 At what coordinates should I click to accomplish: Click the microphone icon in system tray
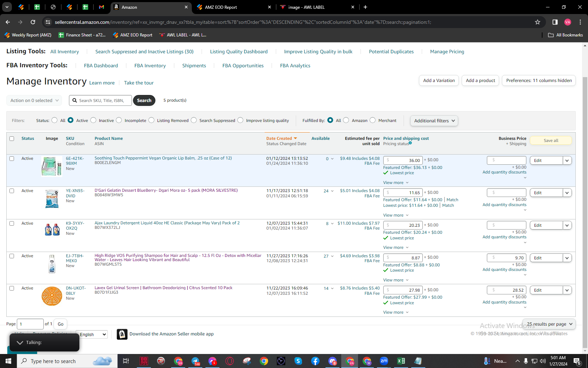pos(526,361)
